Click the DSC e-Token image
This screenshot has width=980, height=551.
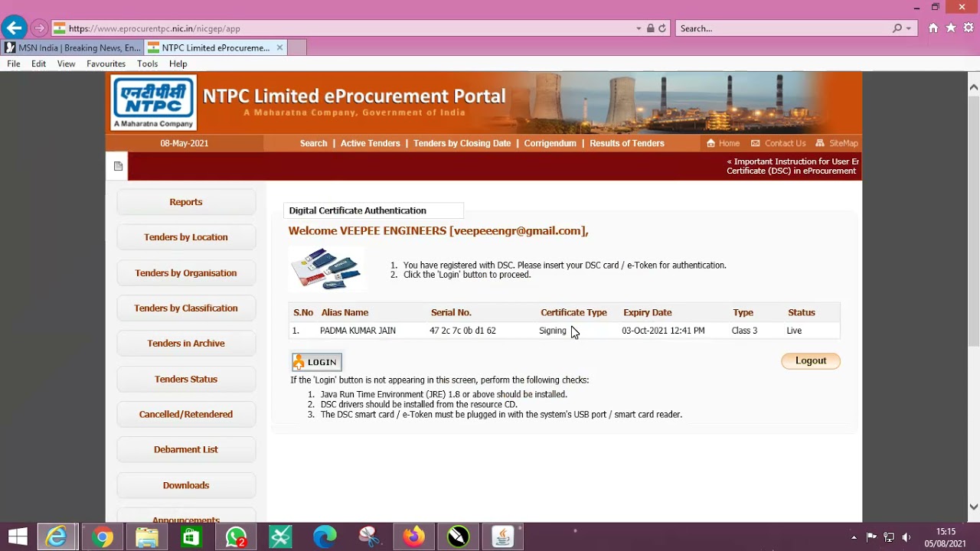pyautogui.click(x=327, y=269)
